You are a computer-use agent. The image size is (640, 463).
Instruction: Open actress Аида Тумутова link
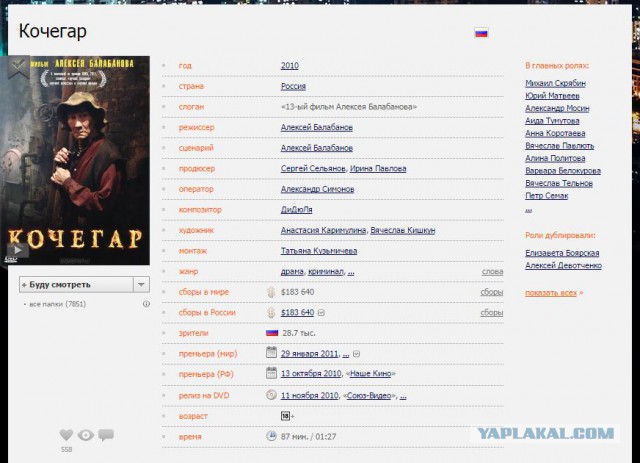552,120
